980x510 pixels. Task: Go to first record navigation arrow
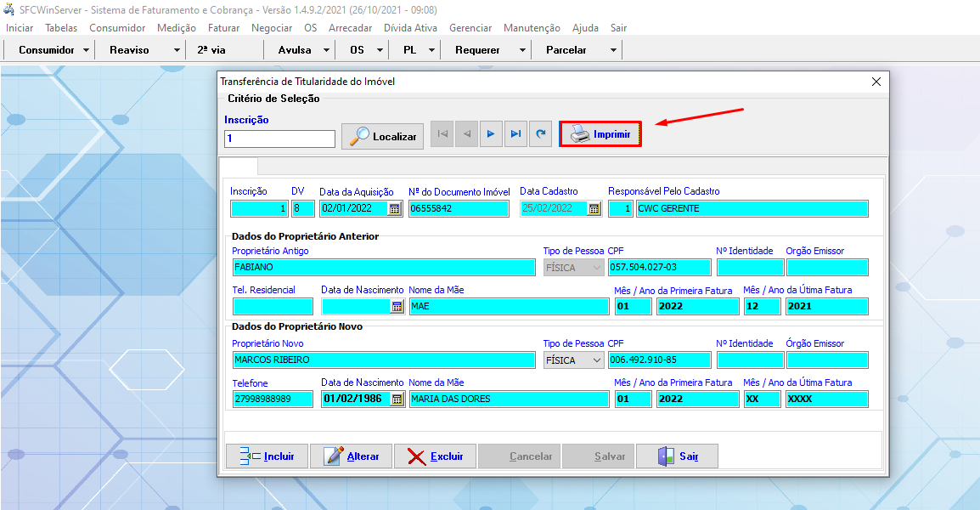point(442,134)
